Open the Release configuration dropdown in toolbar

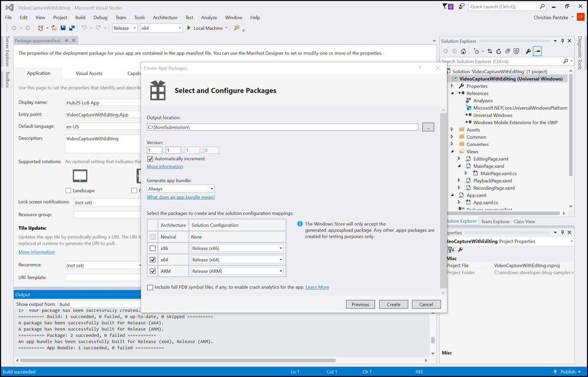click(x=125, y=28)
